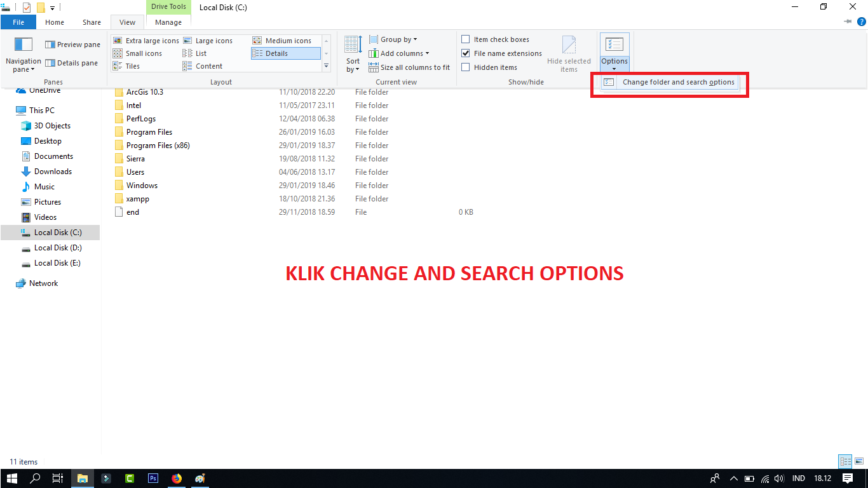Open the Manage tab under Drive Tools
The width and height of the screenshot is (868, 488).
[168, 22]
